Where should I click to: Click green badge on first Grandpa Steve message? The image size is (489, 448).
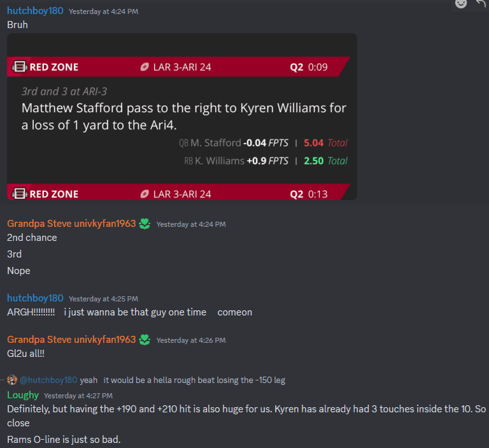[145, 224]
